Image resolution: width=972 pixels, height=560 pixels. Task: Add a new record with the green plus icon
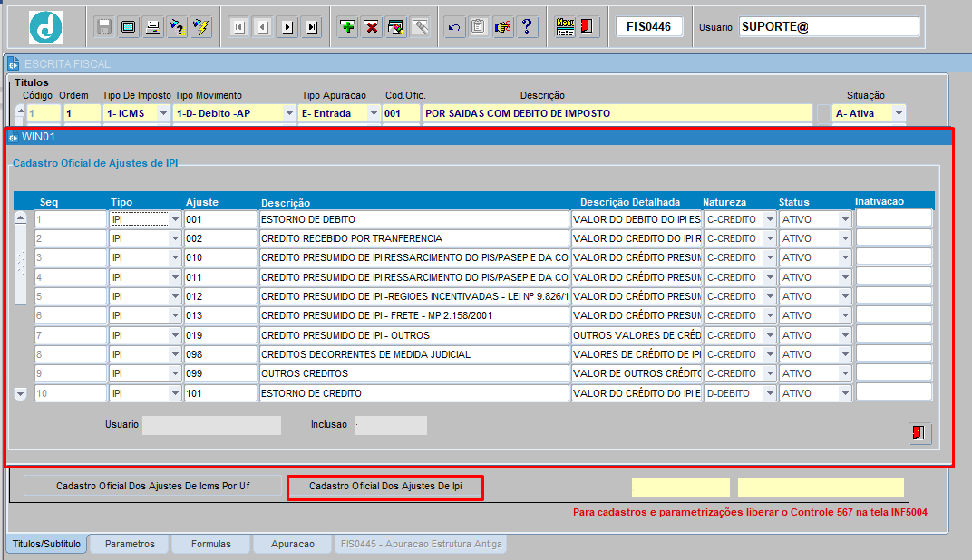(x=346, y=26)
